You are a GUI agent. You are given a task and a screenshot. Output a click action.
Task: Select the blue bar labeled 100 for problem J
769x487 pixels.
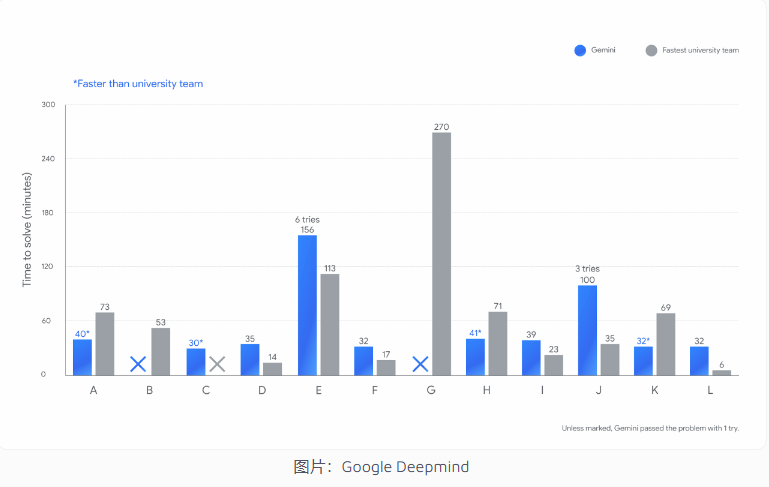point(587,330)
